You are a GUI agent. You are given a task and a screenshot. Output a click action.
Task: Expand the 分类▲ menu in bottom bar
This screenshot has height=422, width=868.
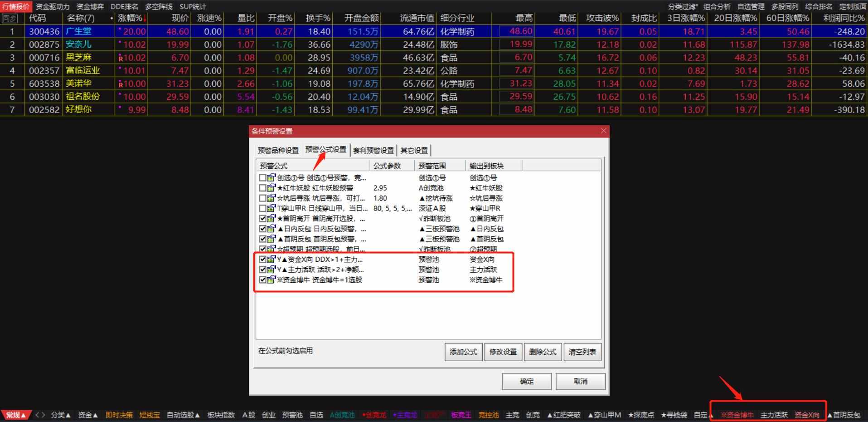click(61, 415)
